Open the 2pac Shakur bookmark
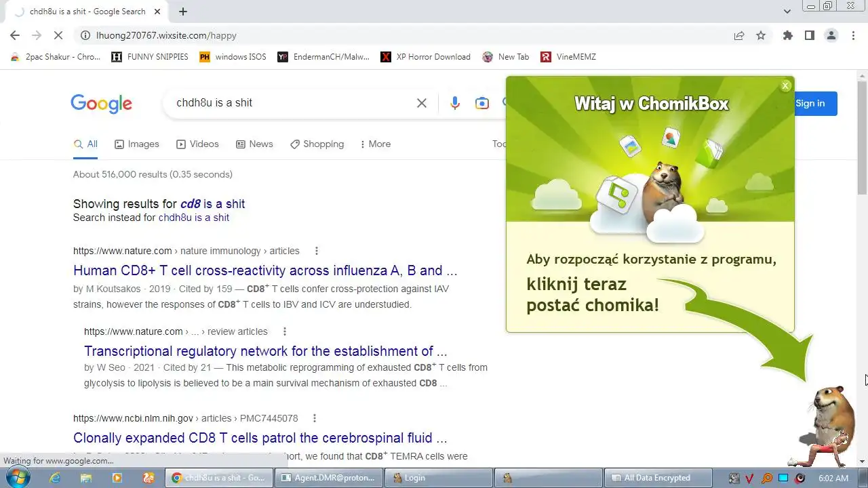Viewport: 868px width, 488px height. [x=56, y=57]
